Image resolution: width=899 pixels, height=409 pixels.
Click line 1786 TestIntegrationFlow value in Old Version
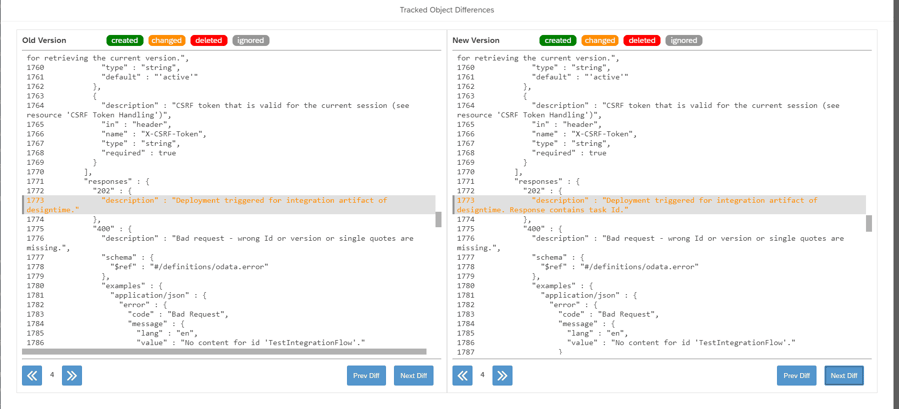(251, 343)
